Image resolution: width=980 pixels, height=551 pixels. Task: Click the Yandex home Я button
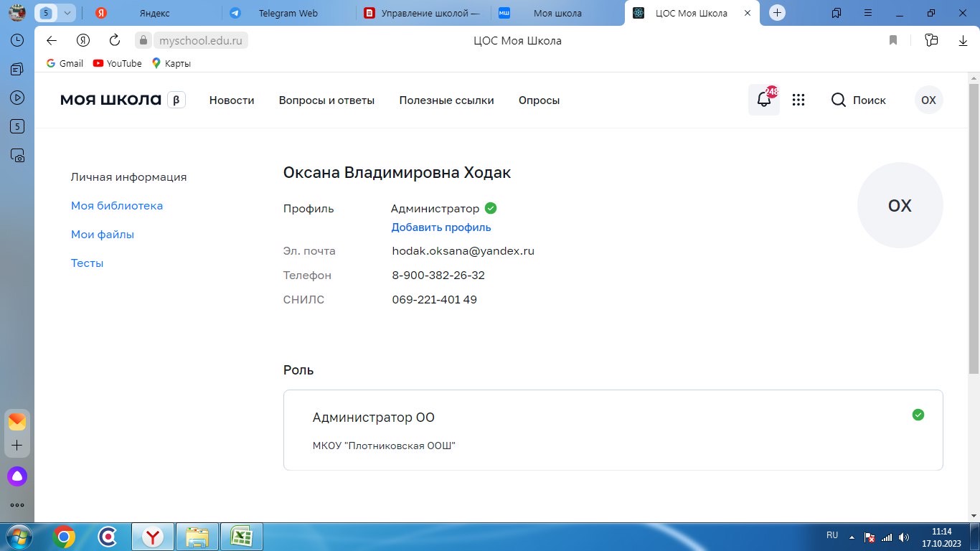pos(83,41)
